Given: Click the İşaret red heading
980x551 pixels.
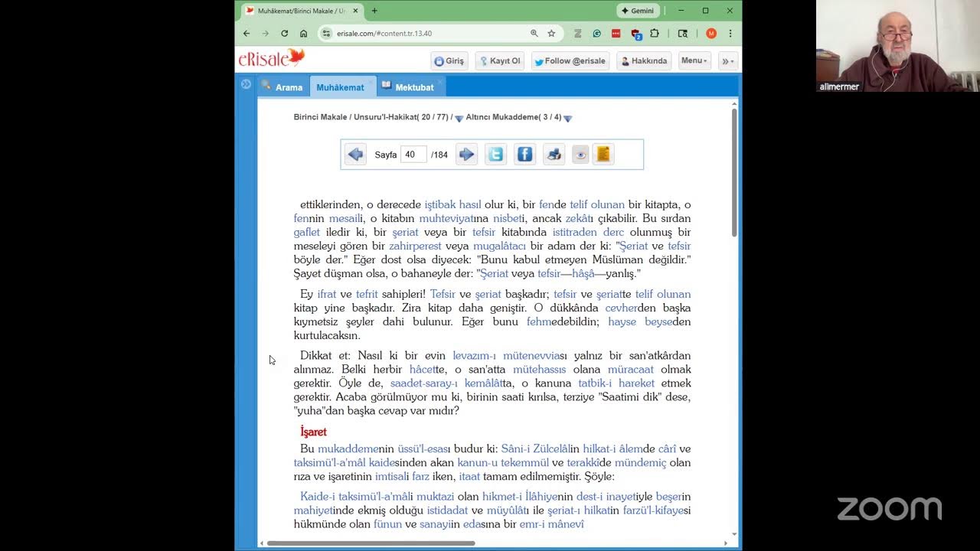Looking at the screenshot, I should point(313,432).
